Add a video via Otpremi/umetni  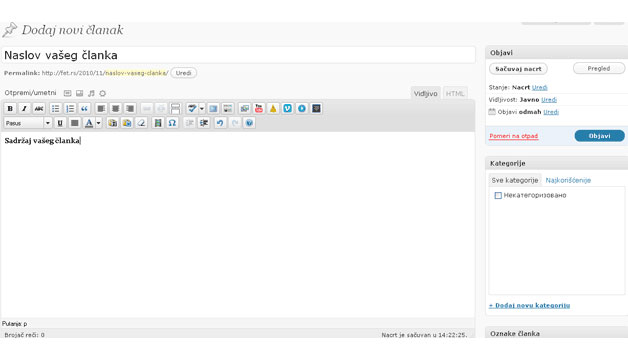[79, 93]
